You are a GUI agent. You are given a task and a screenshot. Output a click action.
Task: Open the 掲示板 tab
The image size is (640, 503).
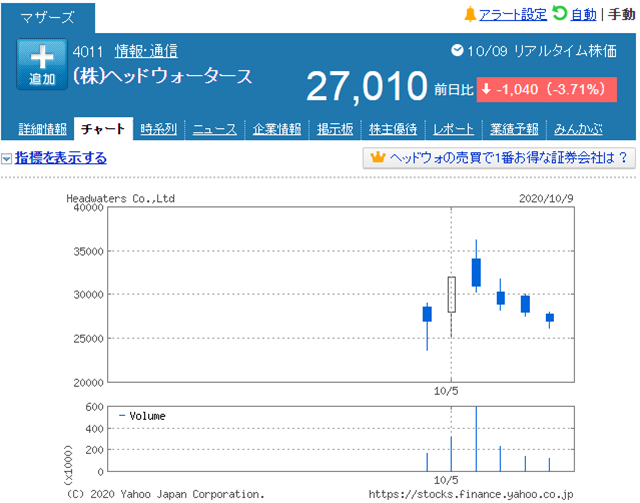[335, 129]
